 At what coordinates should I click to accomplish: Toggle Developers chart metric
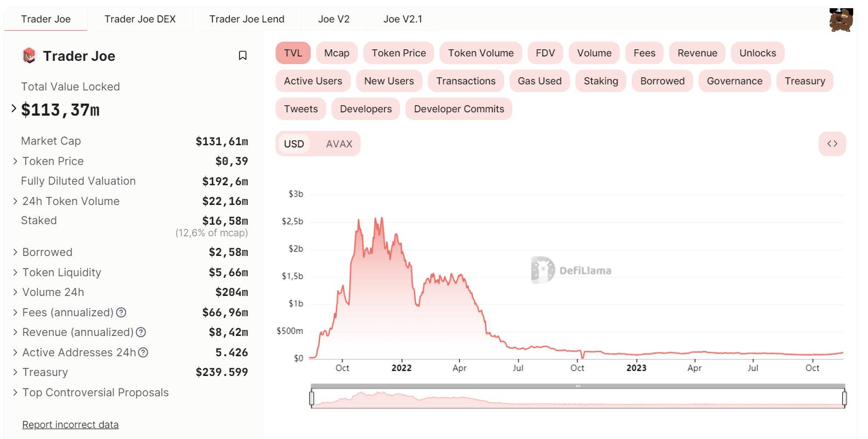tap(366, 109)
